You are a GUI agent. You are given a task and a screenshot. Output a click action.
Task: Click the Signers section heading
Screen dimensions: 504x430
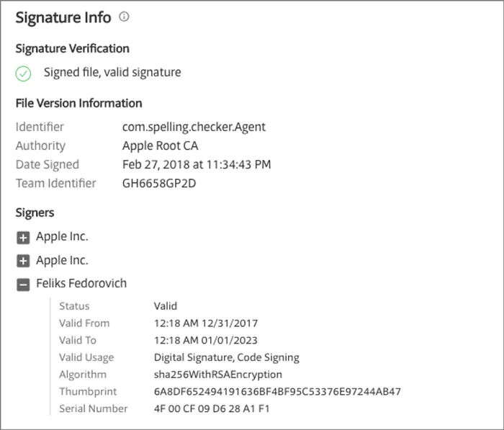click(35, 213)
